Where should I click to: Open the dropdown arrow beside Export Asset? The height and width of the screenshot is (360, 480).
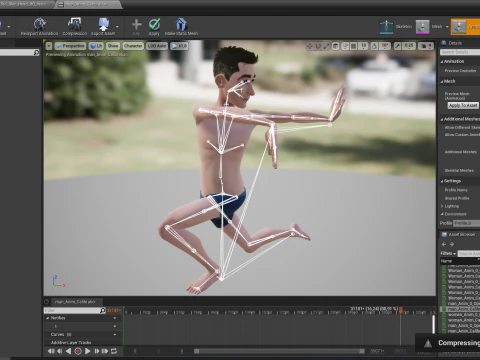pyautogui.click(x=117, y=27)
